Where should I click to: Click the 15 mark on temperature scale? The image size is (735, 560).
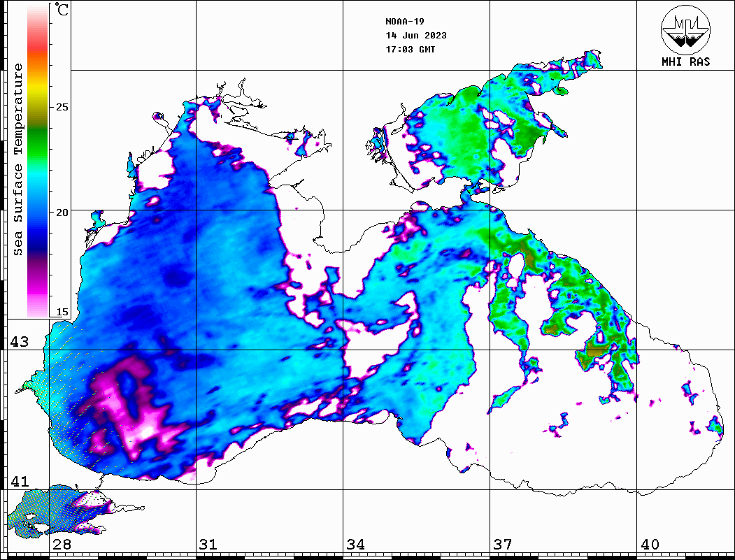click(x=62, y=312)
